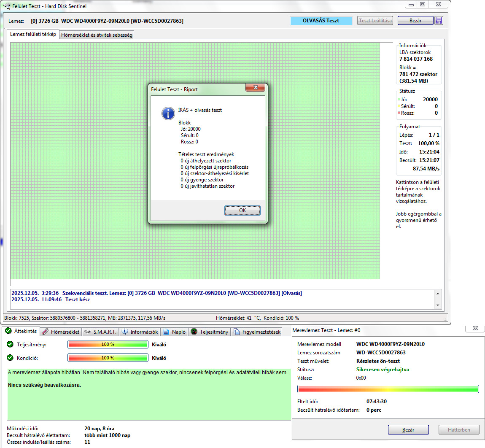Click the red Rossz status legend square

point(399,113)
